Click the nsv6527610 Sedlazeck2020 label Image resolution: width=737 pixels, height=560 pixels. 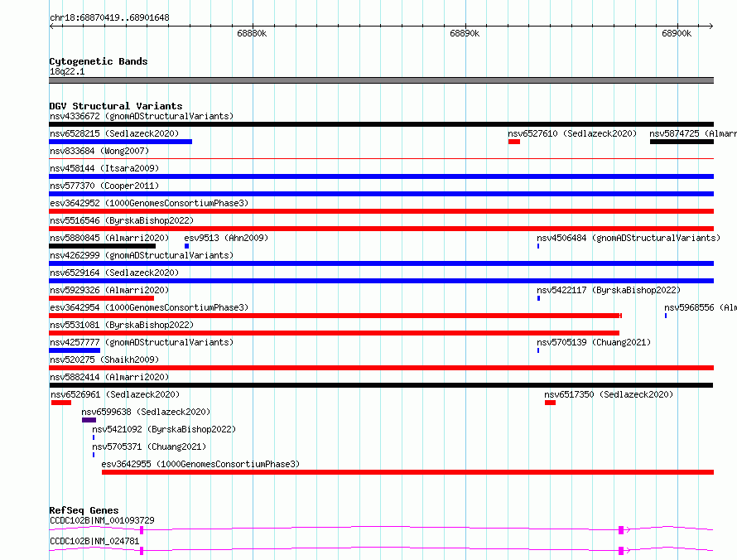[572, 133]
